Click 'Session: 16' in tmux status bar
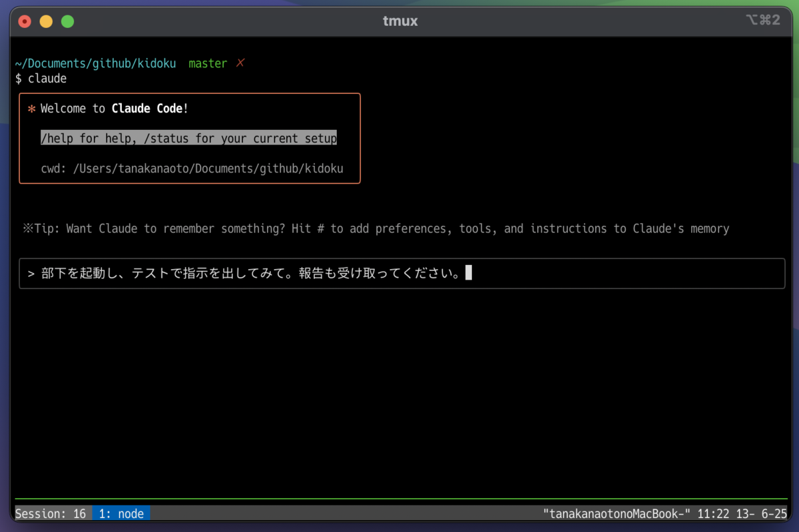 coord(51,513)
